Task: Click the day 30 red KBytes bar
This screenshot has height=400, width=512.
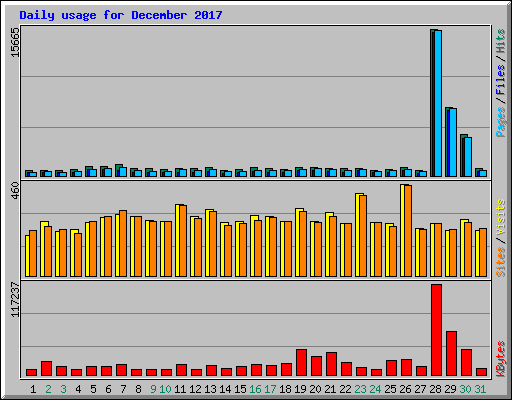Action: click(466, 363)
